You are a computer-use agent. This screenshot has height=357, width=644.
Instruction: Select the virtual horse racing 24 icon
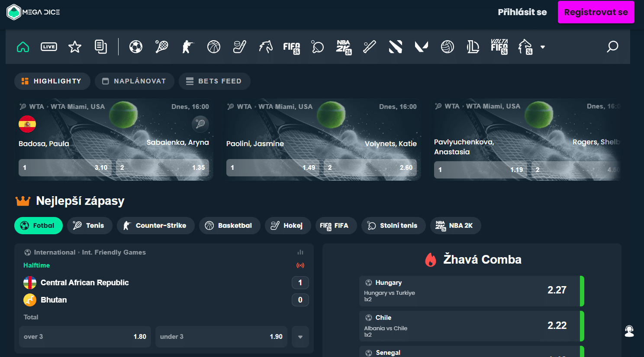525,47
